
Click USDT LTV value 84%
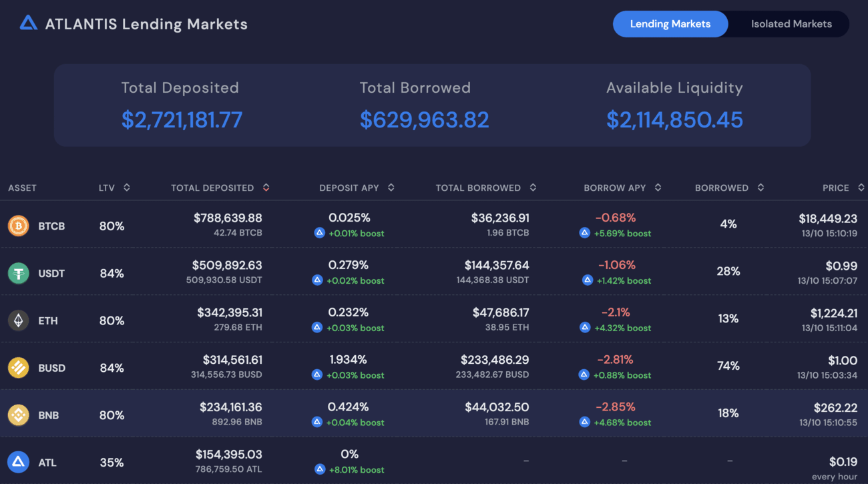(112, 274)
